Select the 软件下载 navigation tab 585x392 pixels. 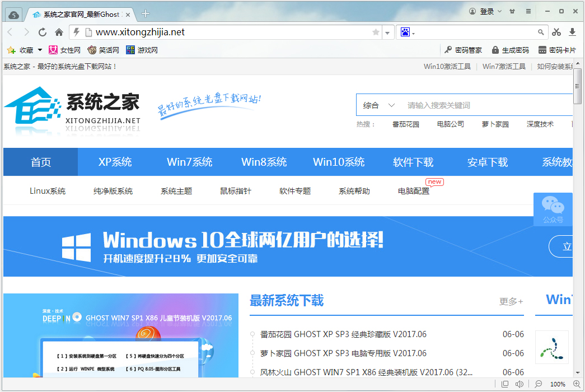[x=413, y=162]
